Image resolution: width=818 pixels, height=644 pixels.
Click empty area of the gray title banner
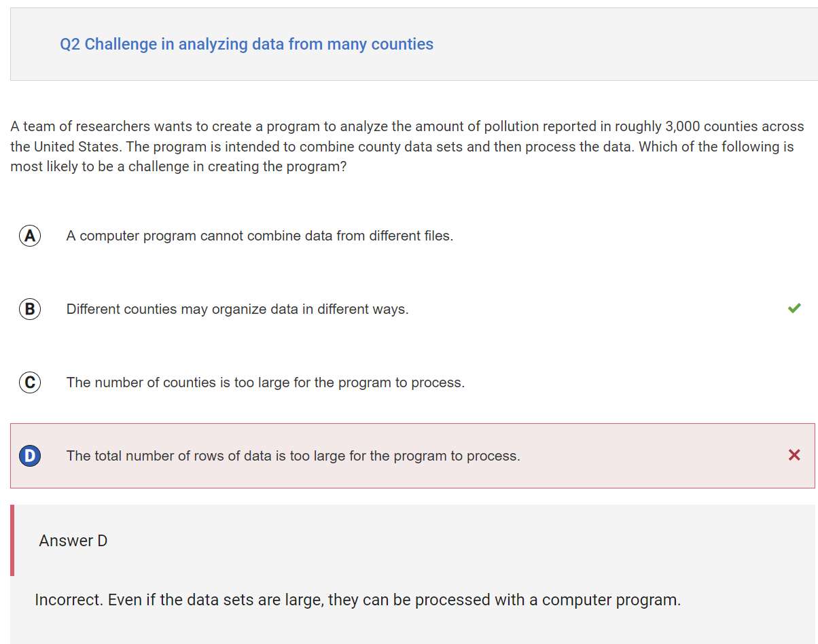pos(611,44)
